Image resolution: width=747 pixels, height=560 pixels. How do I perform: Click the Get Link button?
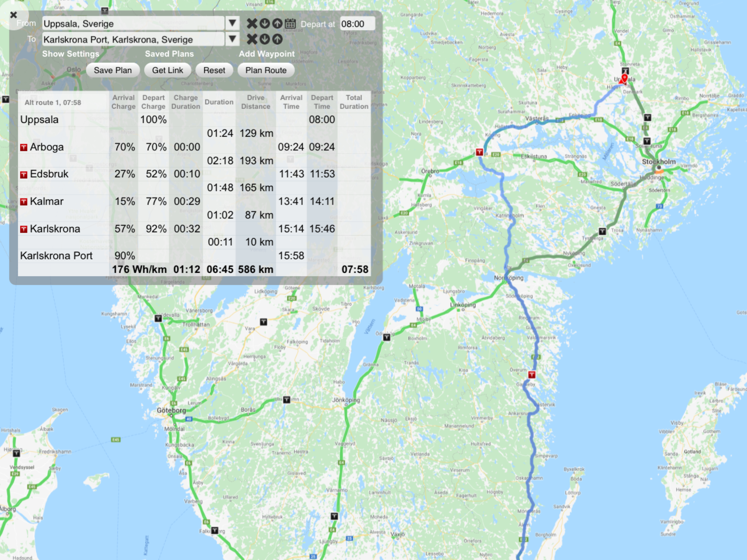167,70
